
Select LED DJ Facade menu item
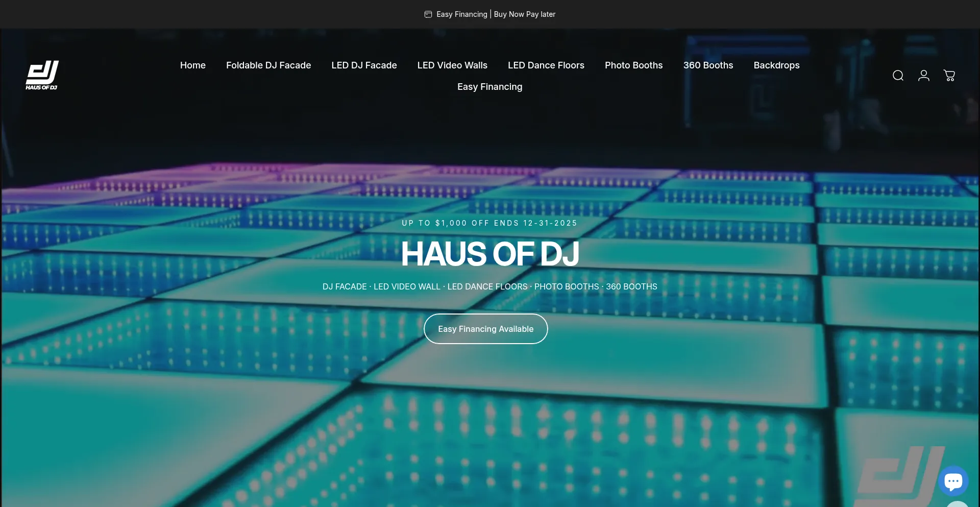pyautogui.click(x=364, y=65)
